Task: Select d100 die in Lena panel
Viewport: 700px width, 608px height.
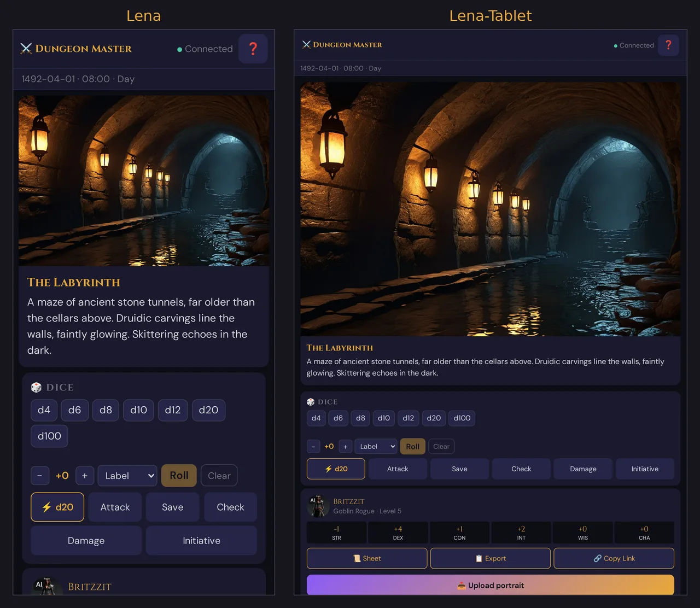Action: pyautogui.click(x=49, y=436)
